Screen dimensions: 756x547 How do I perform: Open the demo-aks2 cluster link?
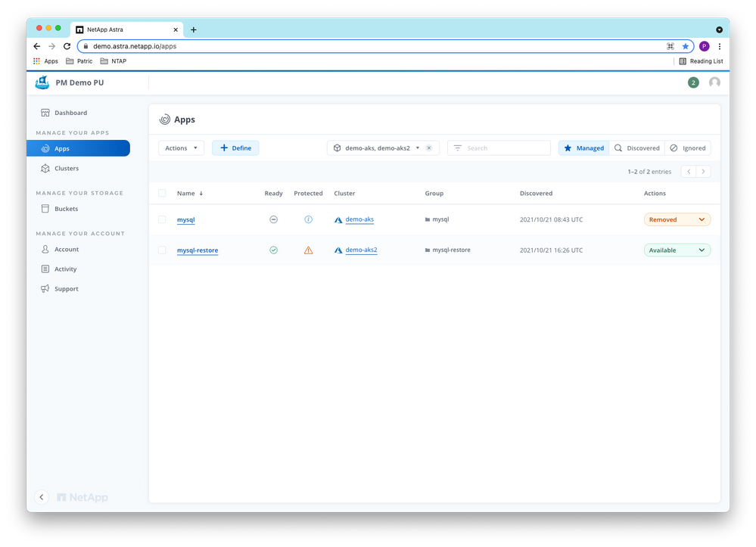point(361,250)
